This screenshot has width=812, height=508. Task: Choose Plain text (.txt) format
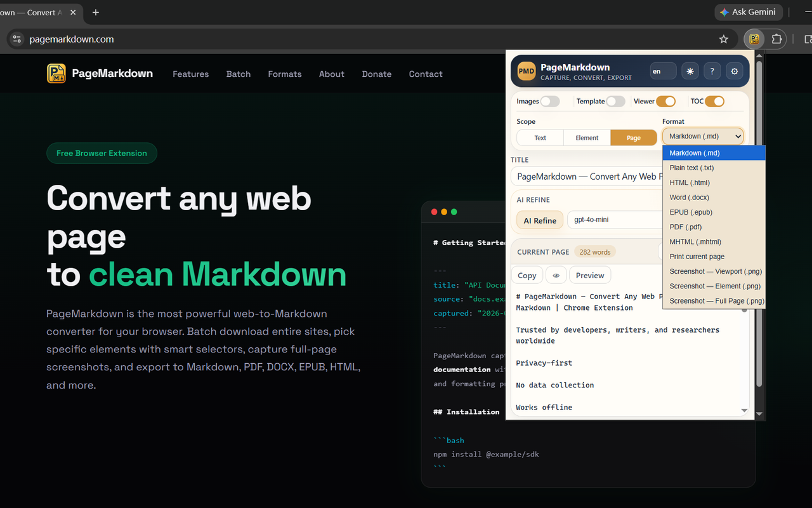[714, 168]
